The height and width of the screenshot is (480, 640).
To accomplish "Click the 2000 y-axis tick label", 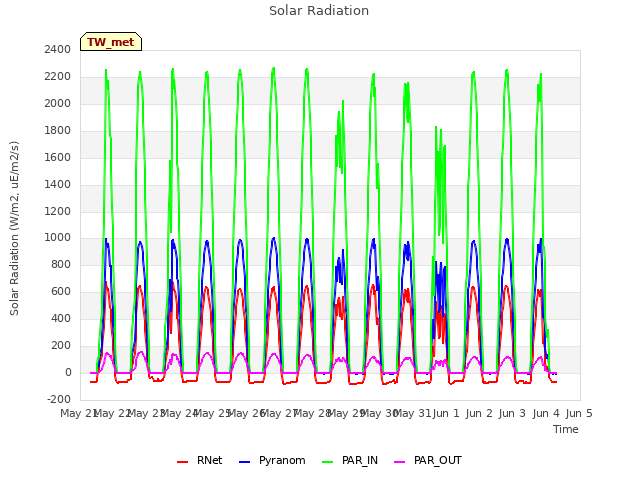I will coord(58,104).
